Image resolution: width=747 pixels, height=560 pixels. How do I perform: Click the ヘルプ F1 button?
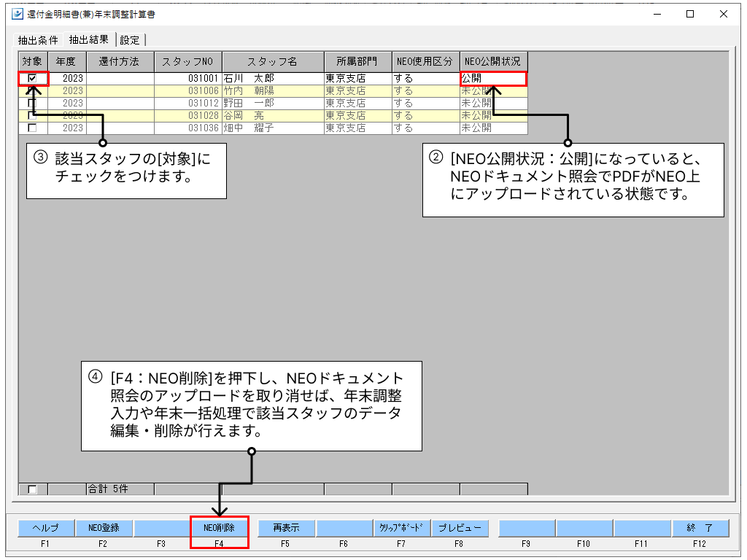tap(46, 528)
